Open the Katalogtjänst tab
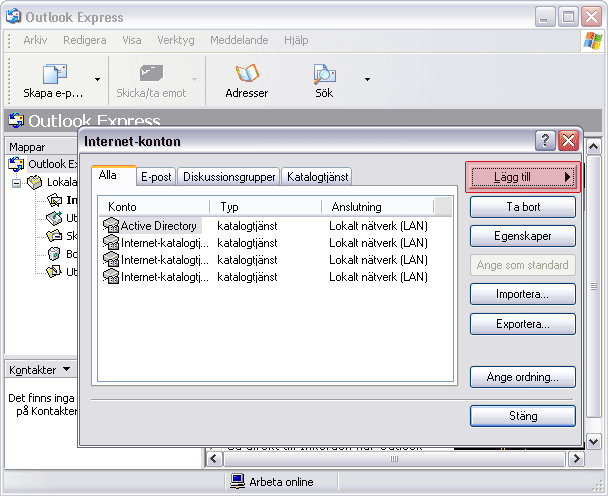 click(x=318, y=177)
